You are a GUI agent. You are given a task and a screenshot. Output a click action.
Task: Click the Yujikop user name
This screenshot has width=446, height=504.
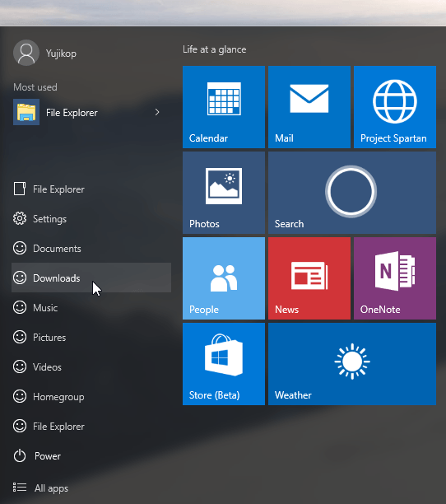tap(61, 54)
